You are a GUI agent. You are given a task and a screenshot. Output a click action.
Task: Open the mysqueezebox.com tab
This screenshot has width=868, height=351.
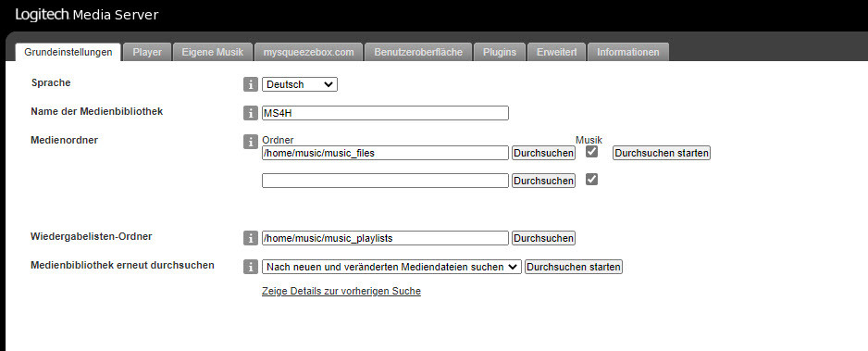point(308,52)
